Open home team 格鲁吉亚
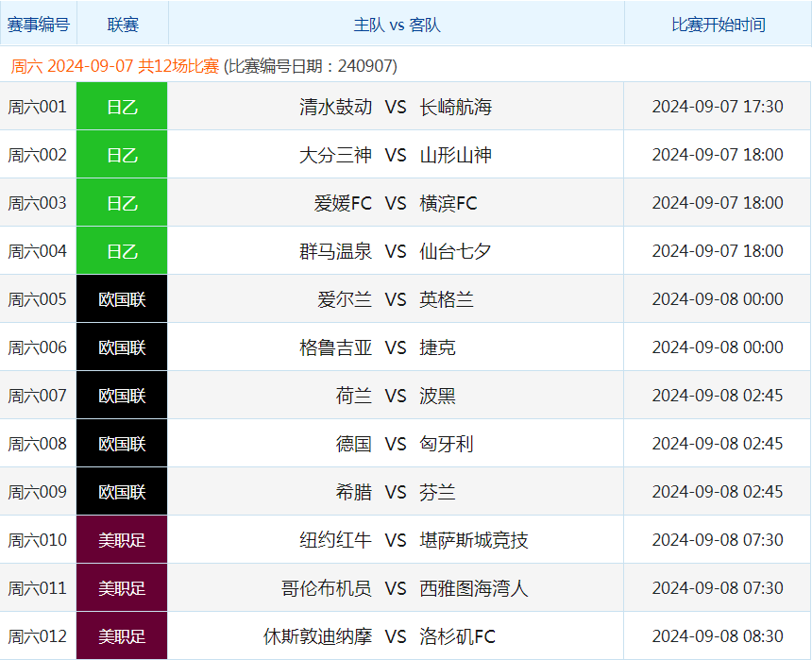Viewport: 812px width, 660px height. pos(335,347)
